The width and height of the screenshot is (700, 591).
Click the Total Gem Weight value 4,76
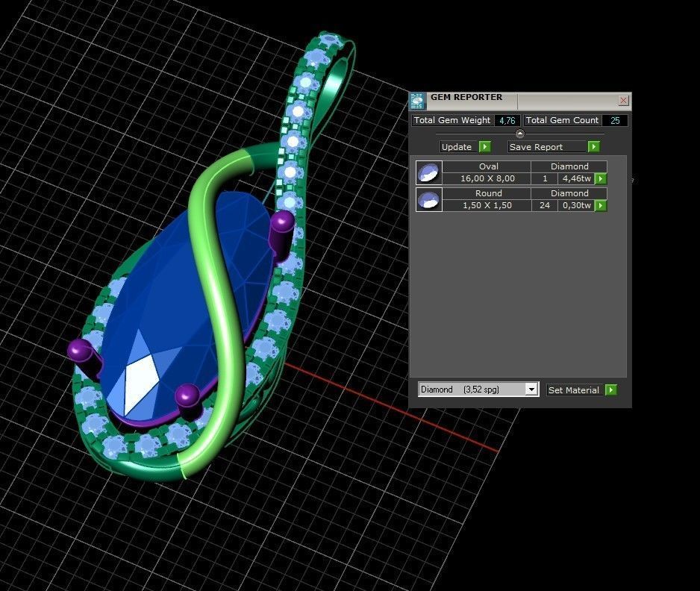507,121
